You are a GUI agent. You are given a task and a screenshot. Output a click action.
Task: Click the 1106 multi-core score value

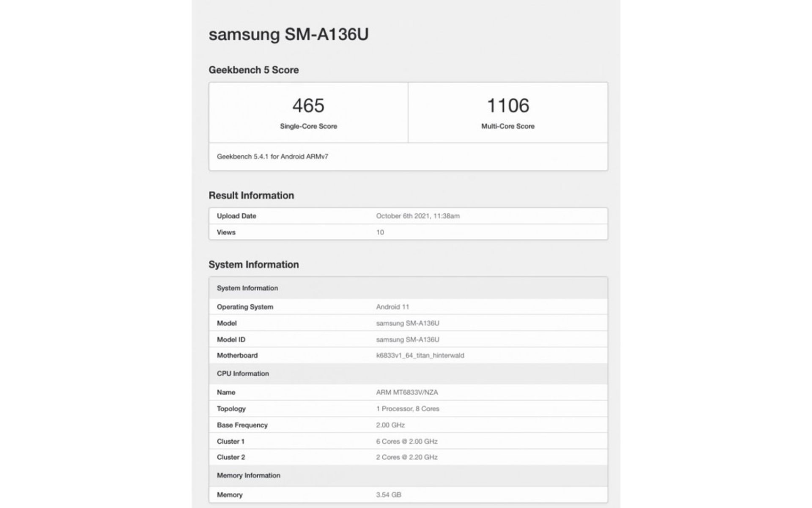pos(507,105)
